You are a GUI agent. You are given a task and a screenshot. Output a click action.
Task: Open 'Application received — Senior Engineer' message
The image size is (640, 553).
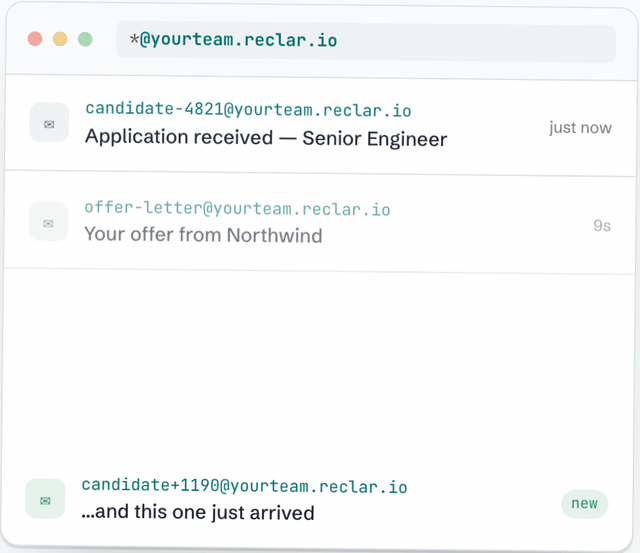(x=266, y=138)
